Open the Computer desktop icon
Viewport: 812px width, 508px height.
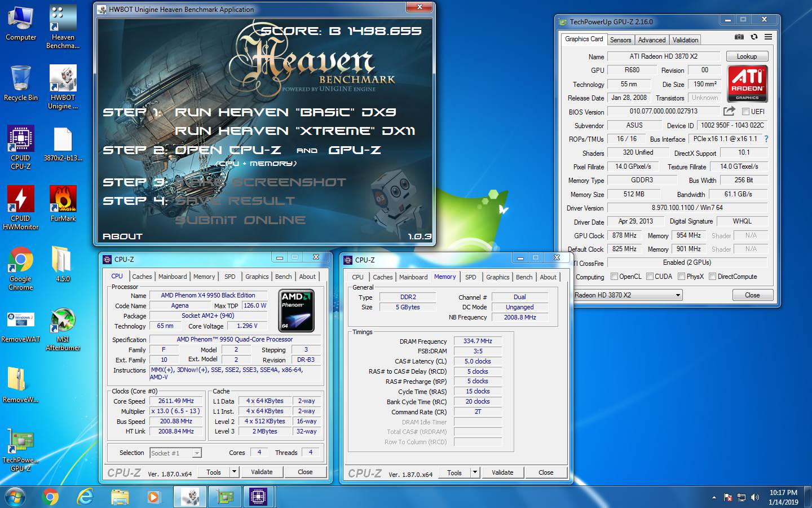(x=21, y=23)
